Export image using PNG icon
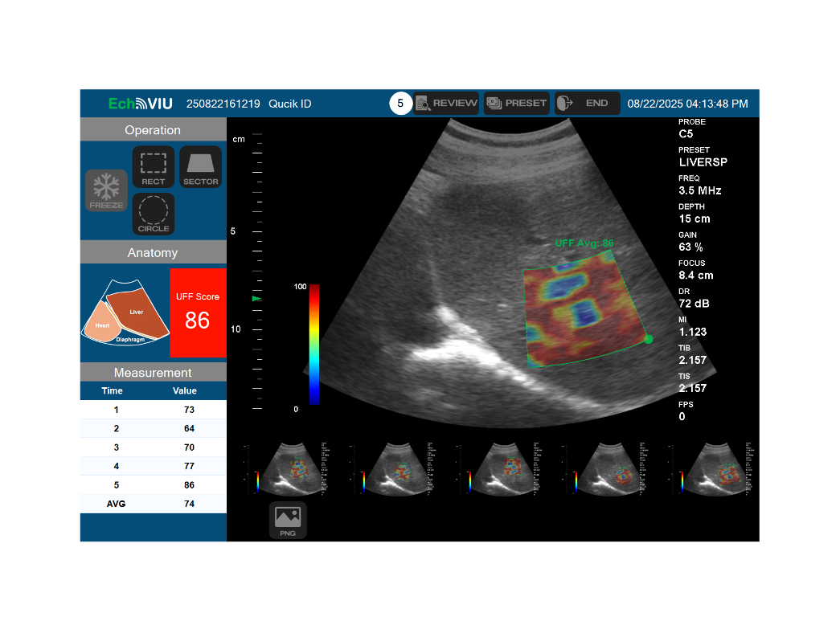Viewport: 840px width, 629px height. (288, 520)
